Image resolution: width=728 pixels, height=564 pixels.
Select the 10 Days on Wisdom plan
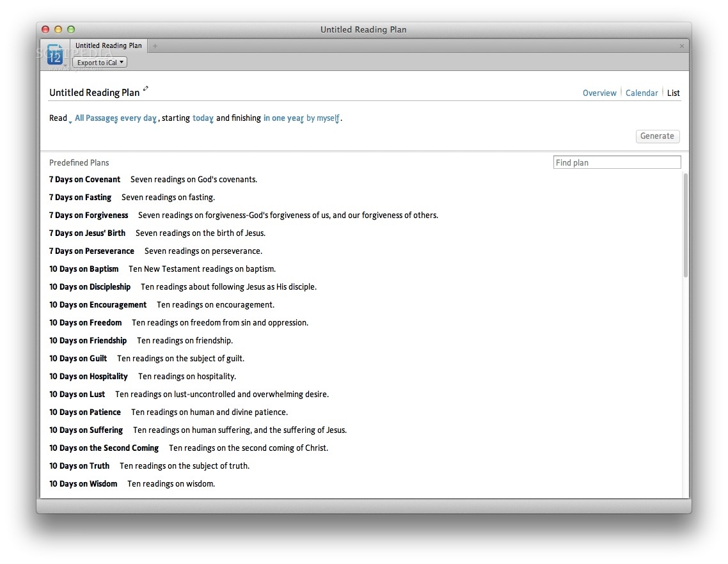[x=83, y=483]
